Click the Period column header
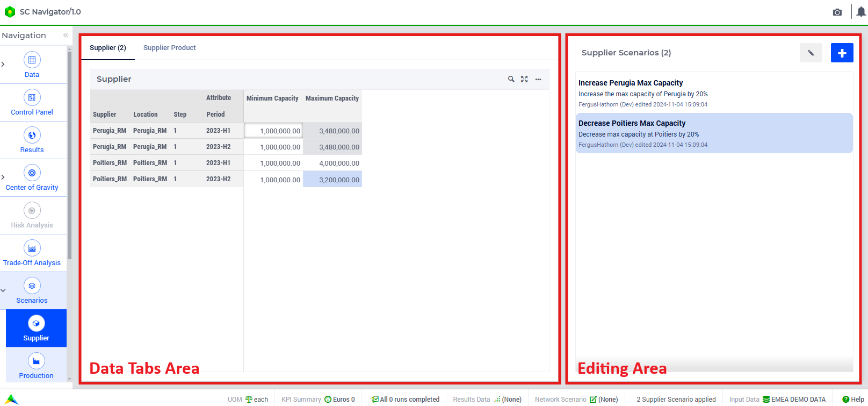 [x=215, y=115]
